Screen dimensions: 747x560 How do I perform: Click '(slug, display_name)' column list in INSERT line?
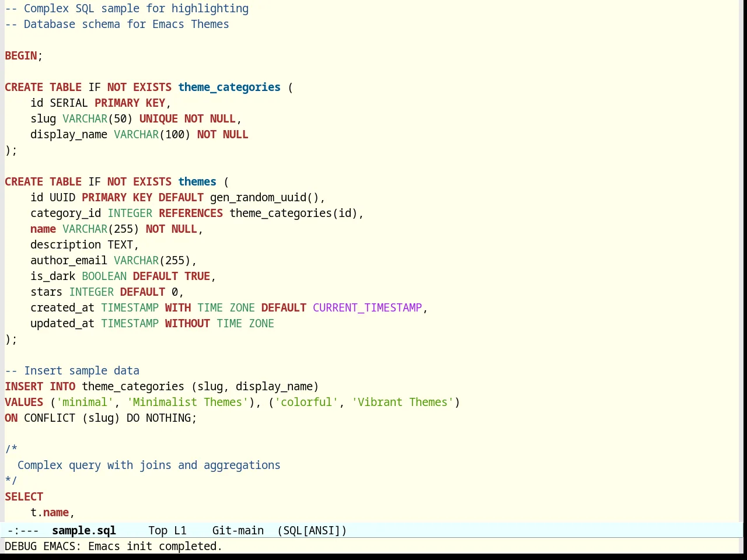click(255, 386)
